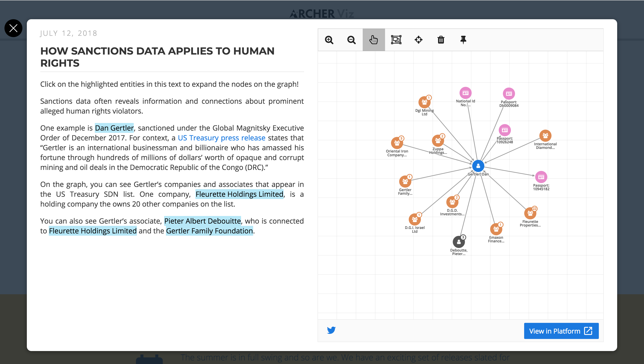Click the zoom in magnifier icon
The height and width of the screenshot is (364, 644).
click(x=329, y=40)
